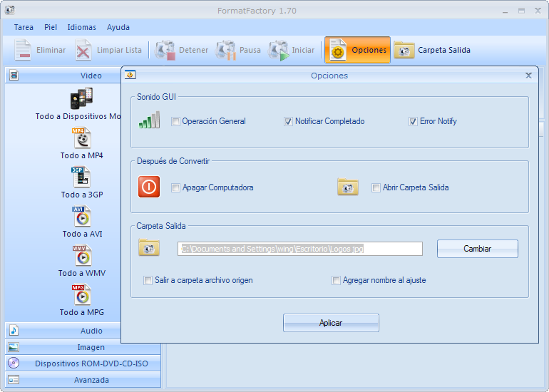This screenshot has width=549, height=392.
Task: Pick the Todo a WMV icon
Action: 82,256
